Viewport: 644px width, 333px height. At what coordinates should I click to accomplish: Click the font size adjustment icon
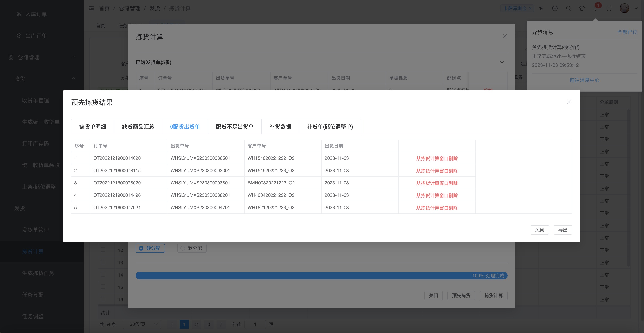(x=541, y=8)
